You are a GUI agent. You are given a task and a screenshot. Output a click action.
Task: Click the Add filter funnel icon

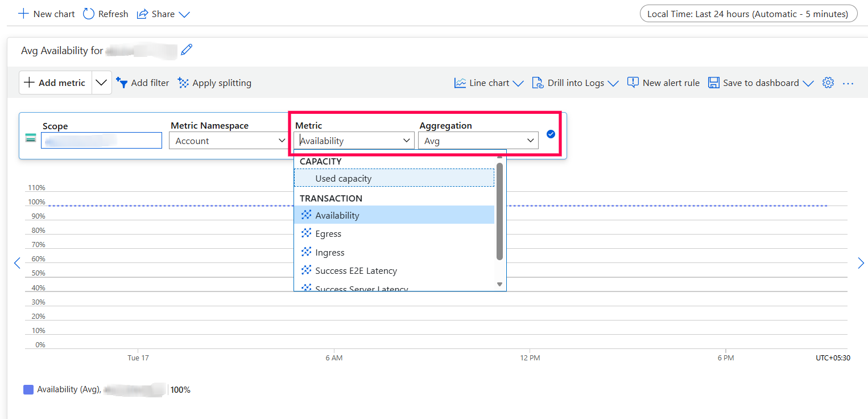[x=122, y=83]
